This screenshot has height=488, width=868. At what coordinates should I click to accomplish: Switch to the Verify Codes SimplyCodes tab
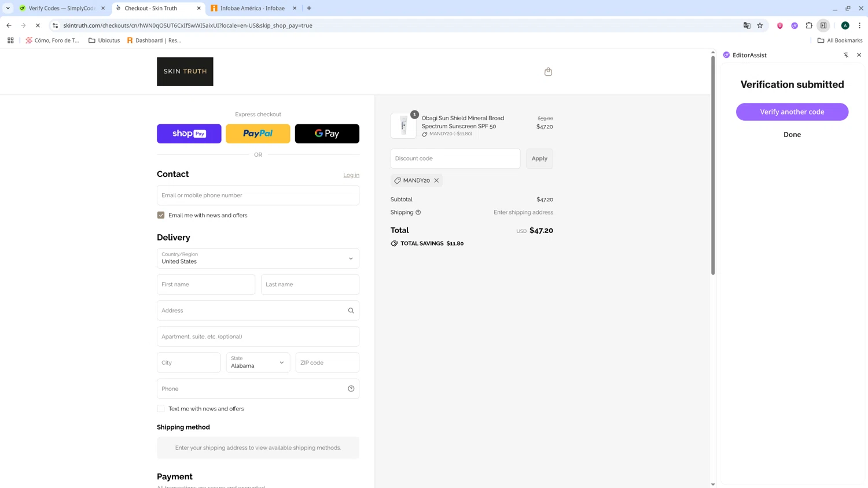tap(62, 8)
